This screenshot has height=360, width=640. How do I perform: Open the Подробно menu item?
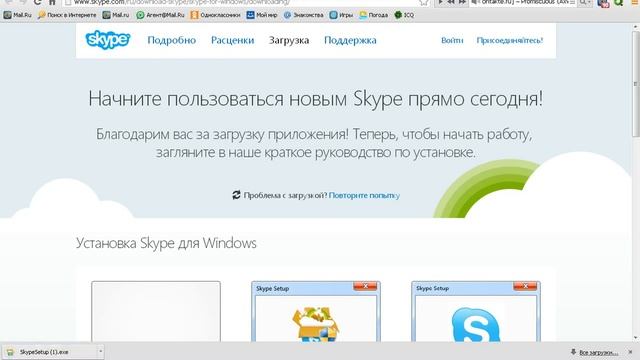click(x=171, y=40)
